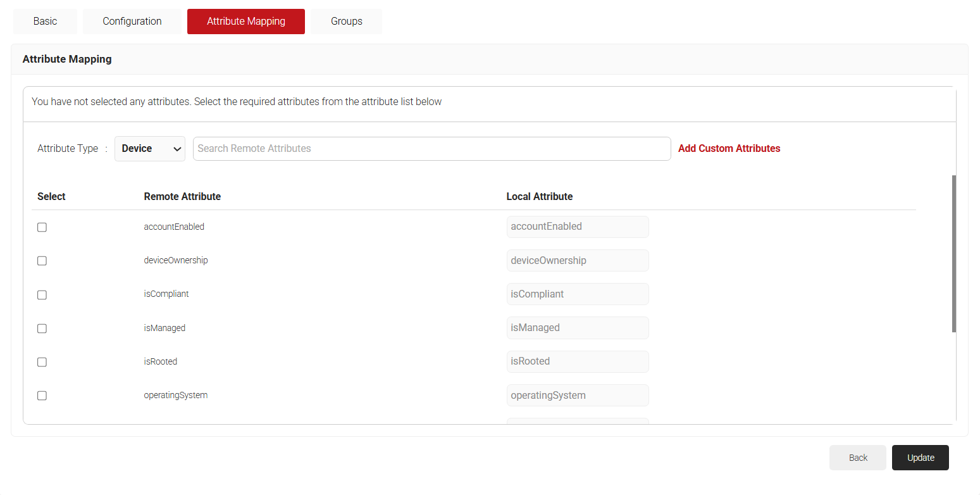Open the Basic tab
The width and height of the screenshot is (980, 495).
[45, 22]
